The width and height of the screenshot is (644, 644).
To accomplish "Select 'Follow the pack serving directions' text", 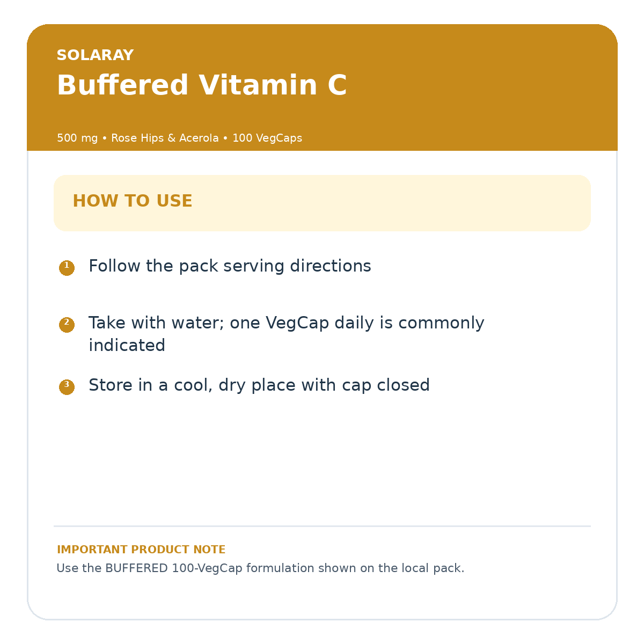I will [x=230, y=266].
